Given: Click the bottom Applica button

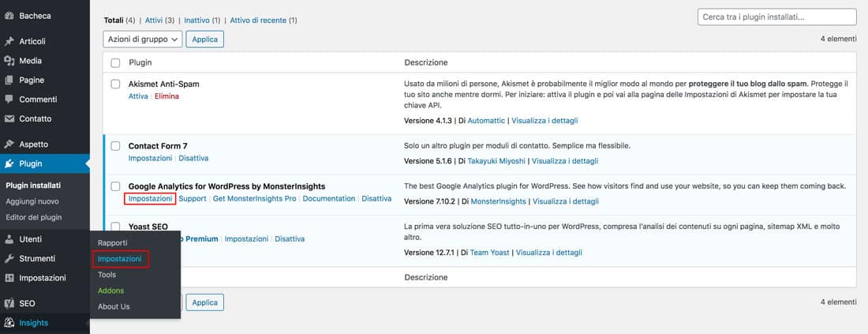Looking at the screenshot, I should click(x=205, y=302).
